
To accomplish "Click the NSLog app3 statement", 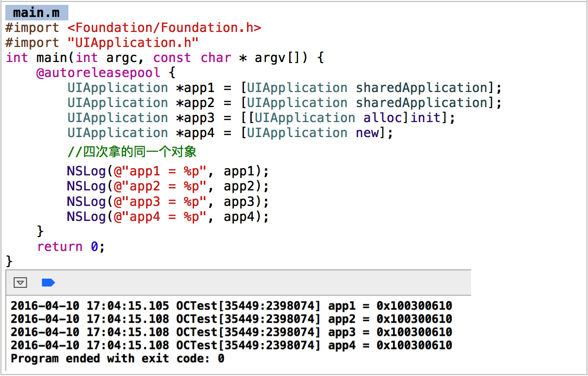I will point(168,202).
